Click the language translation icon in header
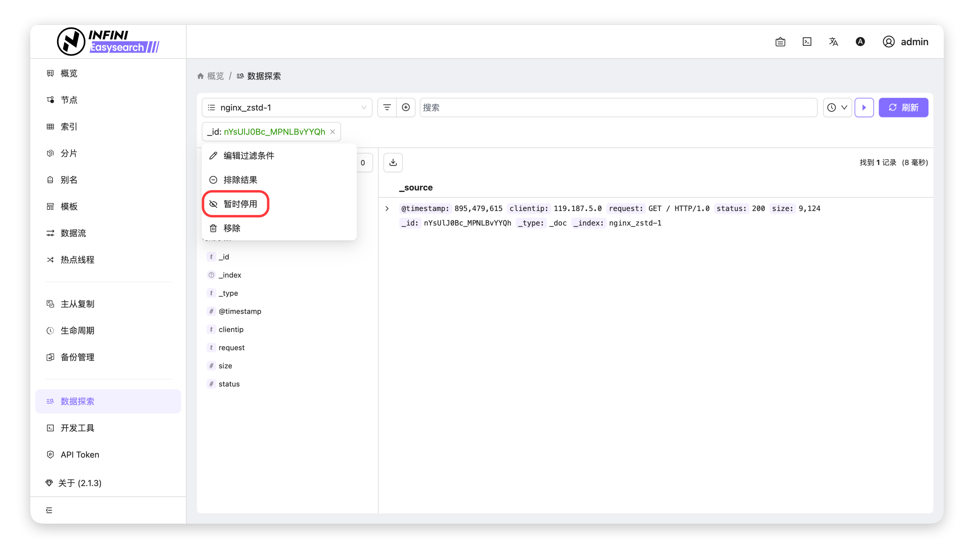The height and width of the screenshot is (560, 974). click(x=833, y=41)
